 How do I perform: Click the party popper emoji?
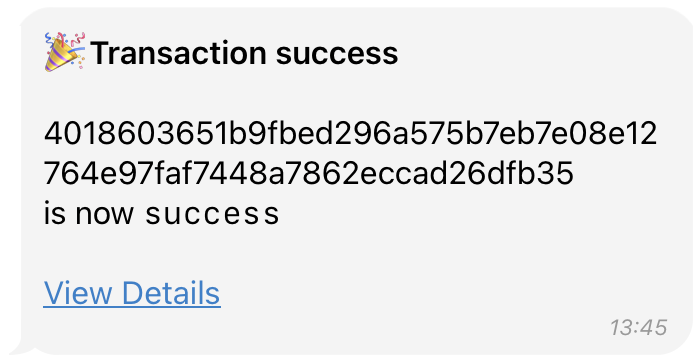click(65, 52)
